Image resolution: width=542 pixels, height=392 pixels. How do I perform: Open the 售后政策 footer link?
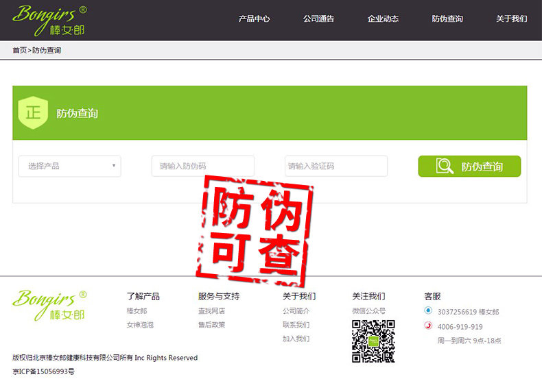pyautogui.click(x=211, y=325)
